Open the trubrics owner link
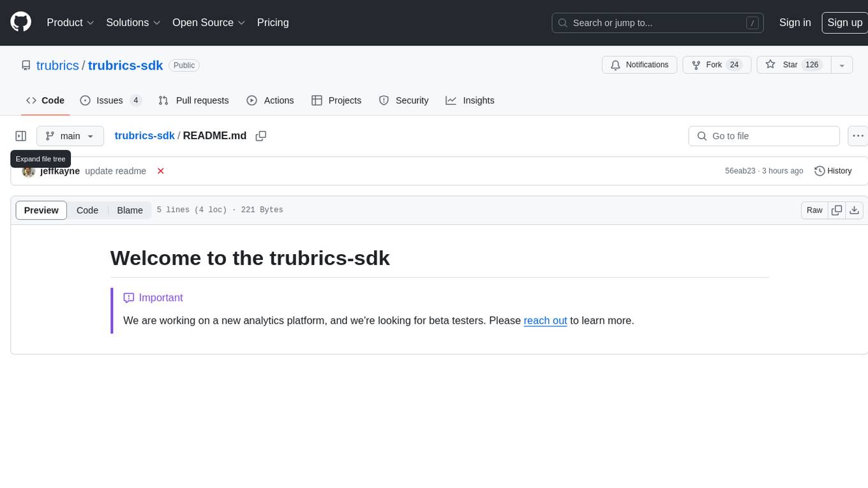 click(x=57, y=65)
